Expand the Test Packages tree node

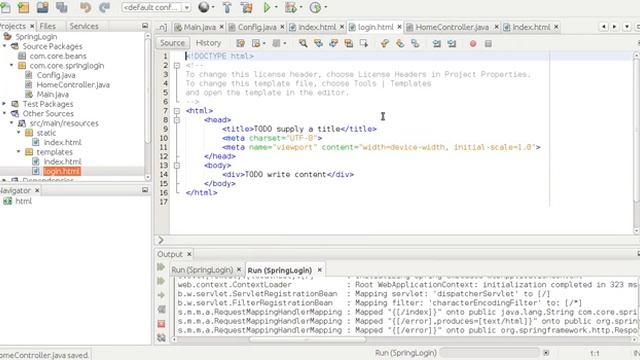[x=4, y=104]
